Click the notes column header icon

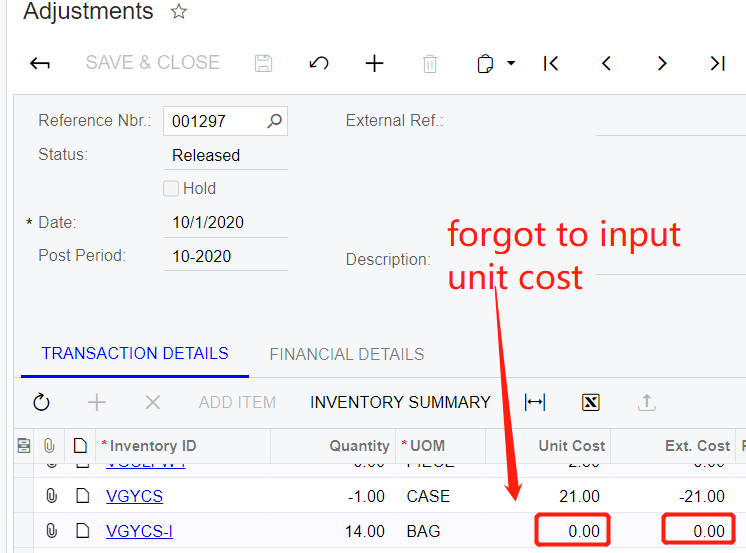point(80,446)
